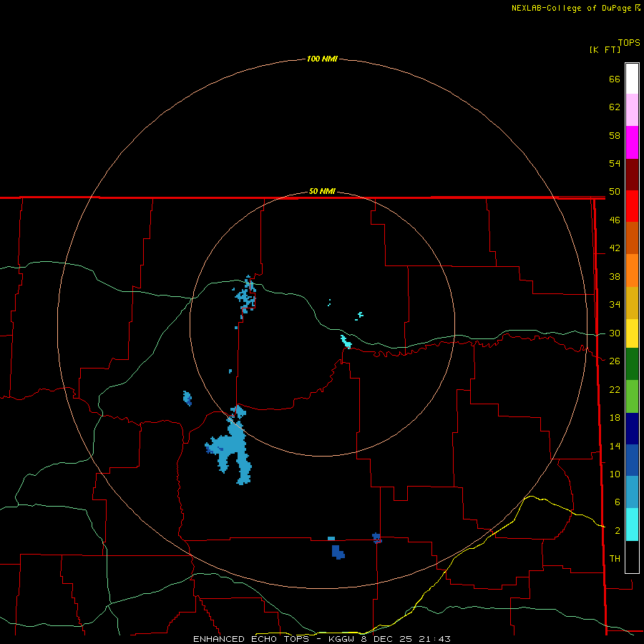Click the largest light-blue echo blob
This screenshot has width=644, height=644.
[x=235, y=446]
